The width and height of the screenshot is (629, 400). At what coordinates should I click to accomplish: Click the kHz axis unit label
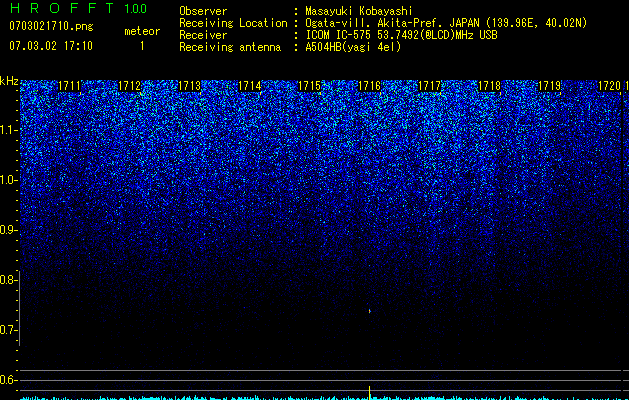coord(9,81)
